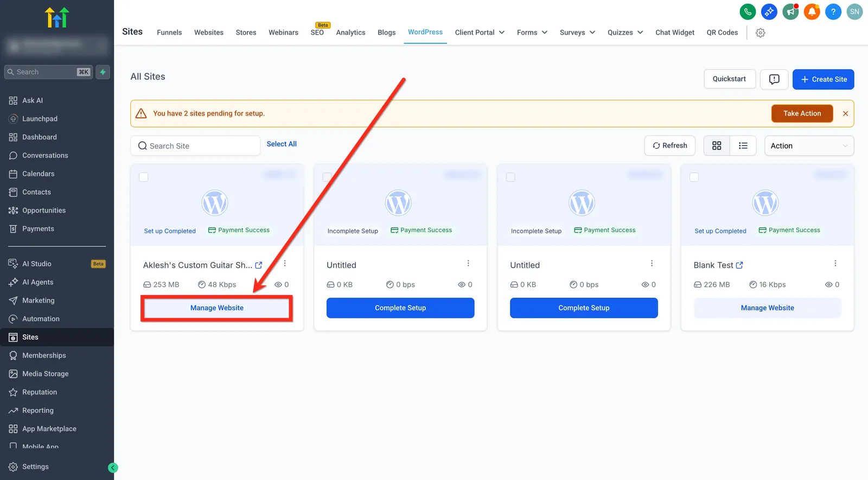The image size is (868, 480).
Task: Check the second Untitled site checkbox
Action: 510,177
